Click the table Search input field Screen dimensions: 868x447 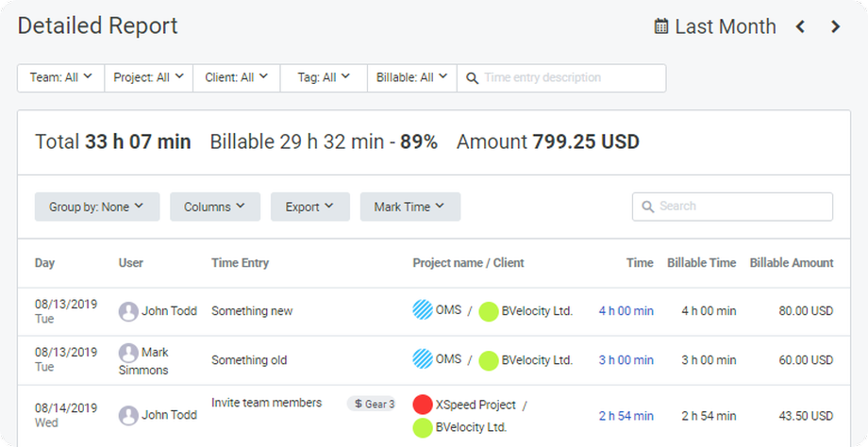(732, 207)
